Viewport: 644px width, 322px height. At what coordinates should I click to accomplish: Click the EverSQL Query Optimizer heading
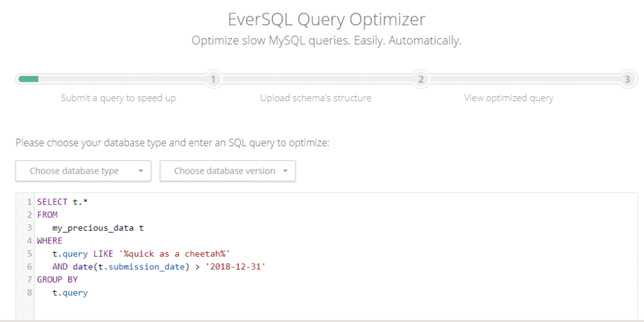pos(327,19)
